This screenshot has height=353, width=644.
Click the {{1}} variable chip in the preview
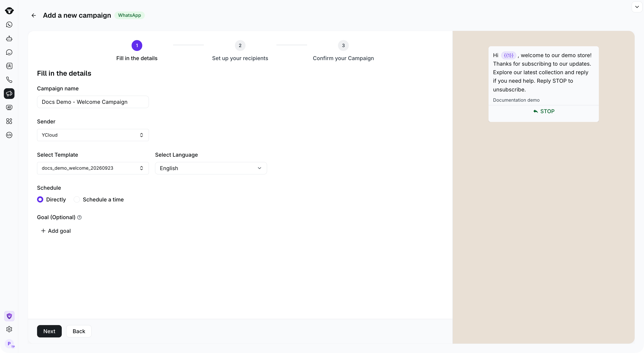click(509, 55)
